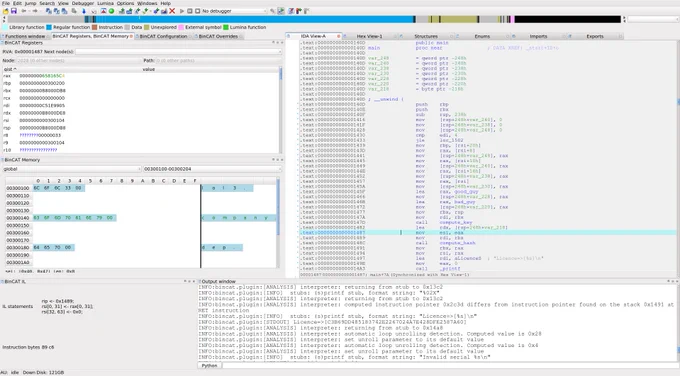Click the loc_1502 jump target

point(451,140)
